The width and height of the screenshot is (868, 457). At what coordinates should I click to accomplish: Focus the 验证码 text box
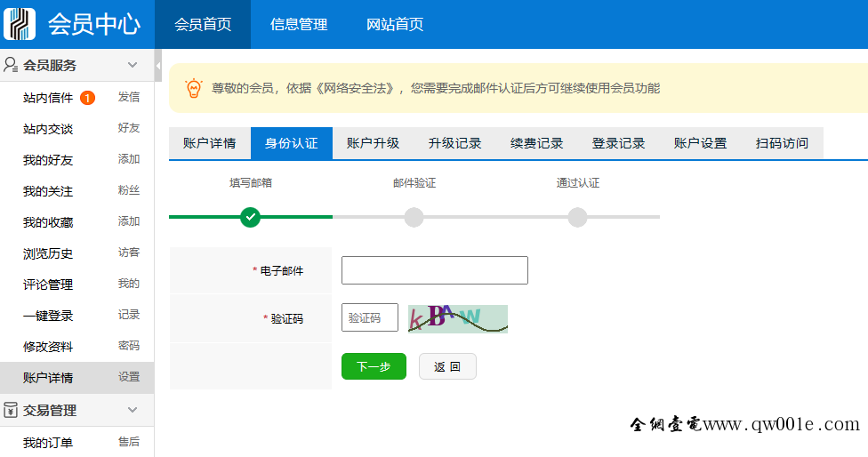[x=369, y=317]
